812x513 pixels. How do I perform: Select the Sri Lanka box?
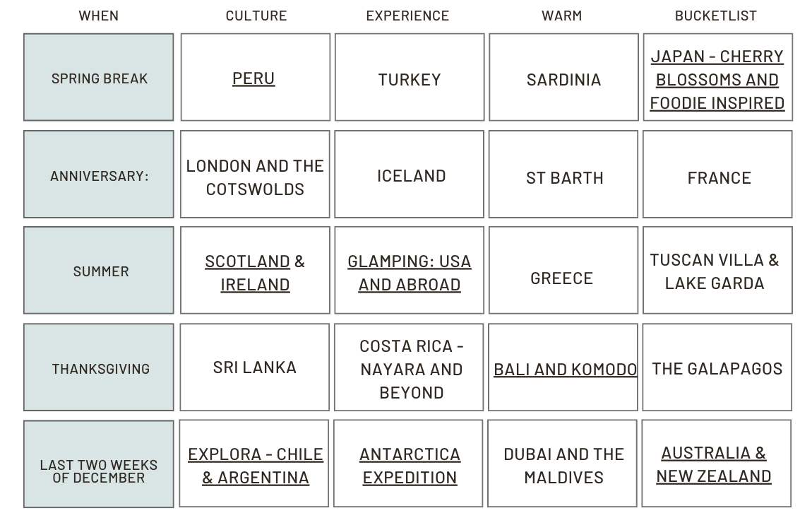[255, 367]
